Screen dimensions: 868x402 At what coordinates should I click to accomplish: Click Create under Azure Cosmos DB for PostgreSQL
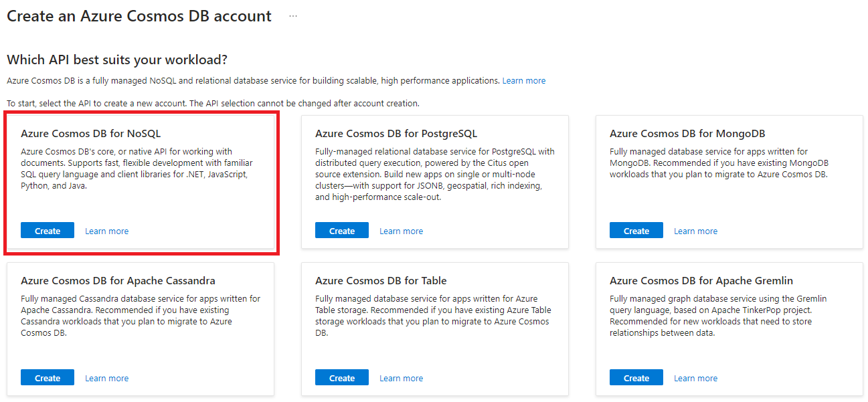point(342,231)
